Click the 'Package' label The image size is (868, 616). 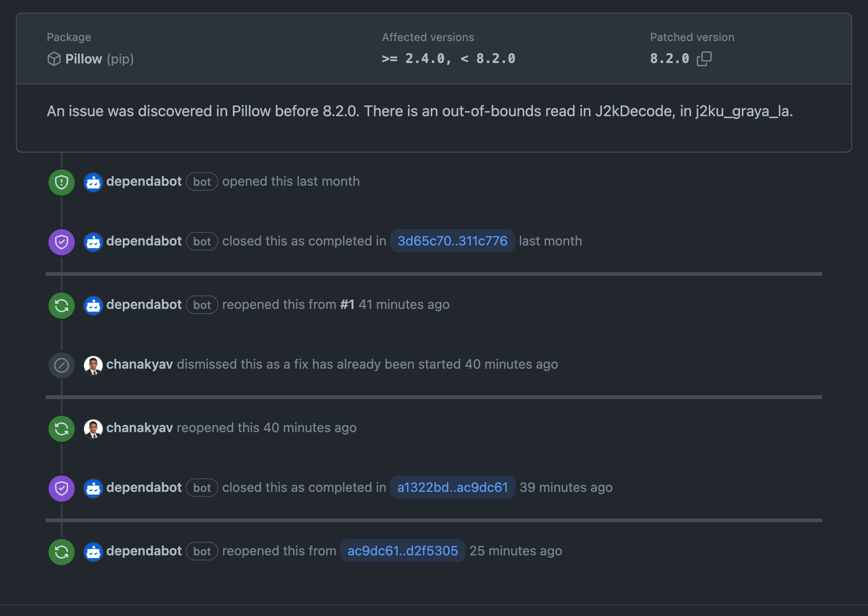pyautogui.click(x=69, y=37)
